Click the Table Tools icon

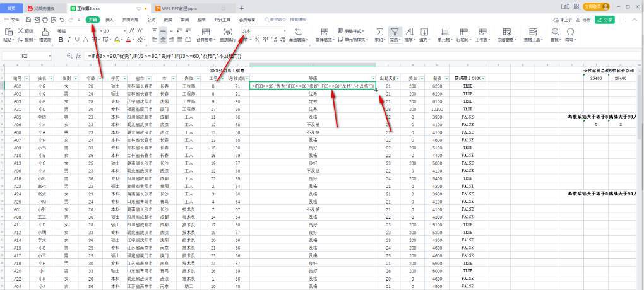(x=533, y=32)
